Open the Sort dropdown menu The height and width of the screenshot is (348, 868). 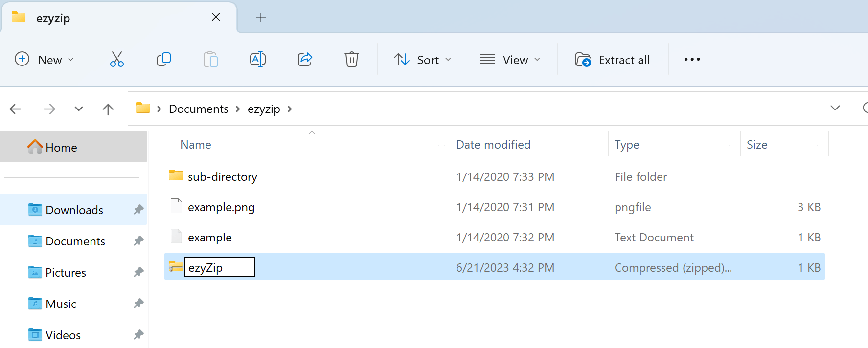click(x=423, y=60)
